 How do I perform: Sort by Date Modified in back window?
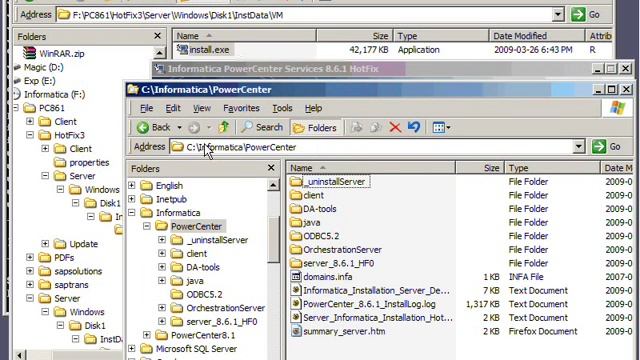[x=536, y=36]
